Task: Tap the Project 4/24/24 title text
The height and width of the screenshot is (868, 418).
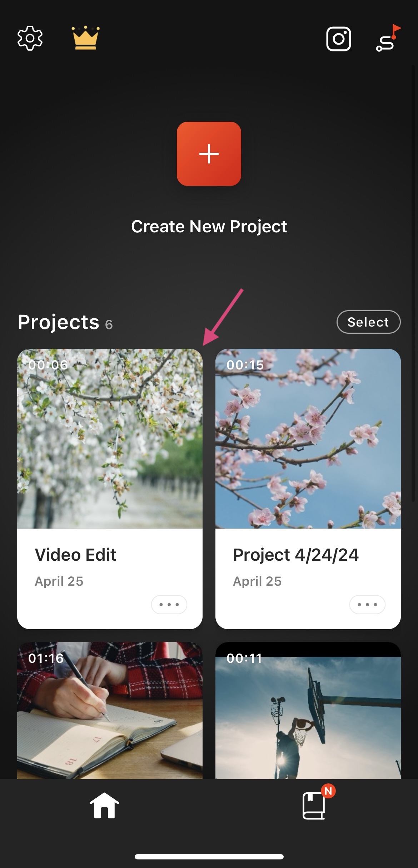Action: coord(296,555)
